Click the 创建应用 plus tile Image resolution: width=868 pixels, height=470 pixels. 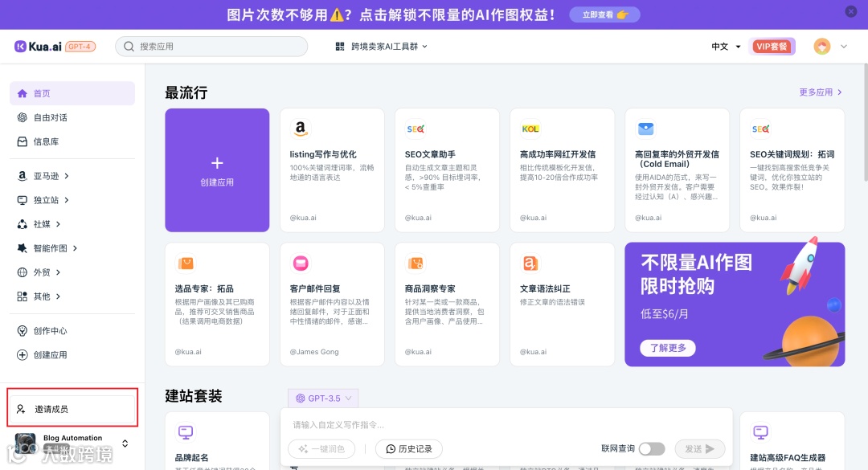pyautogui.click(x=216, y=170)
